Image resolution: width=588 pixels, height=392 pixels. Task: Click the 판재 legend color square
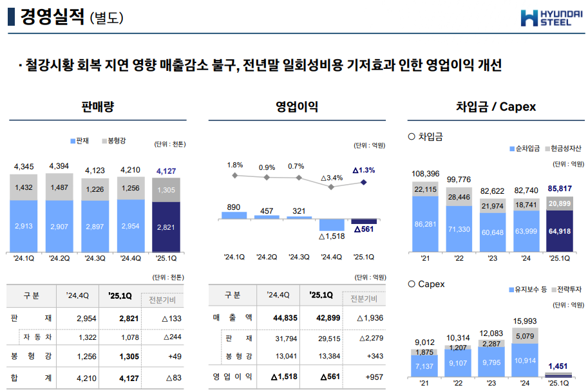(72, 140)
